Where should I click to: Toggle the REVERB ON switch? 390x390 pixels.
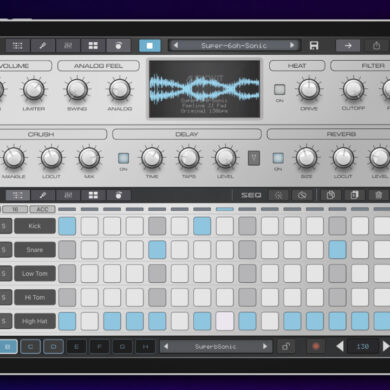278,158
